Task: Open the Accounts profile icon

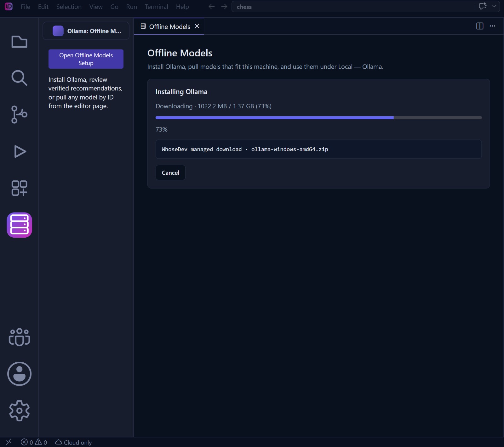Action: click(x=19, y=374)
